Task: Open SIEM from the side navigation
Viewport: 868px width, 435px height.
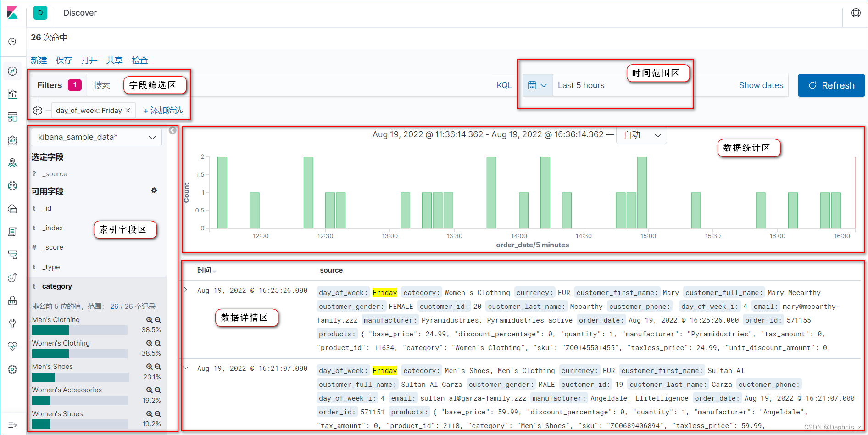Action: (12, 301)
